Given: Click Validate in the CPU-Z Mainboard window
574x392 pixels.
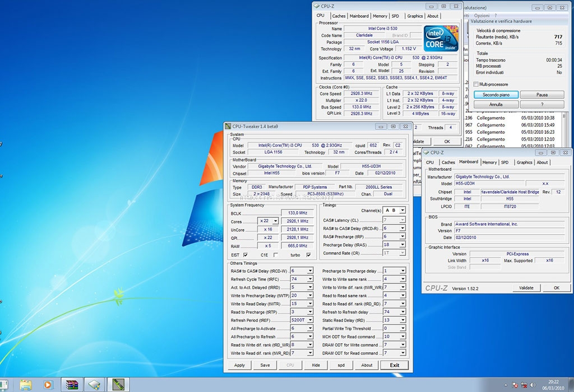Looking at the screenshot, I should (x=526, y=288).
